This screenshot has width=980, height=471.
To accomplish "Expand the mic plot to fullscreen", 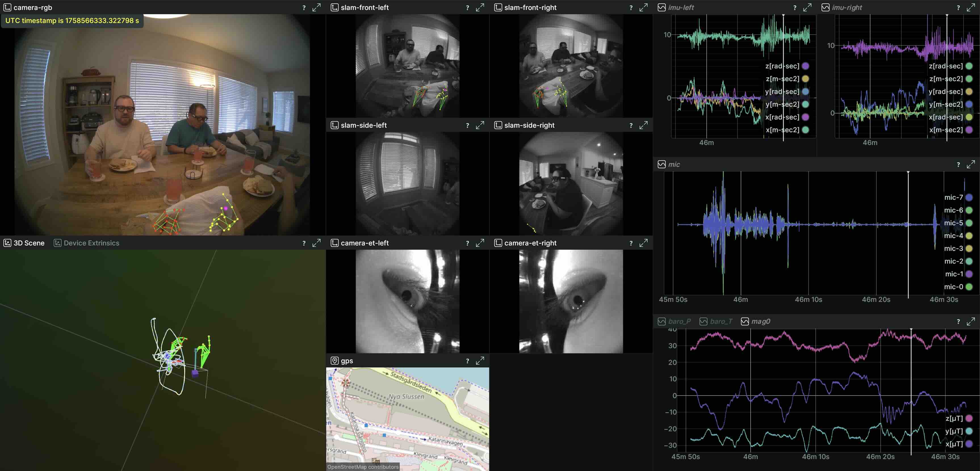I will (970, 164).
